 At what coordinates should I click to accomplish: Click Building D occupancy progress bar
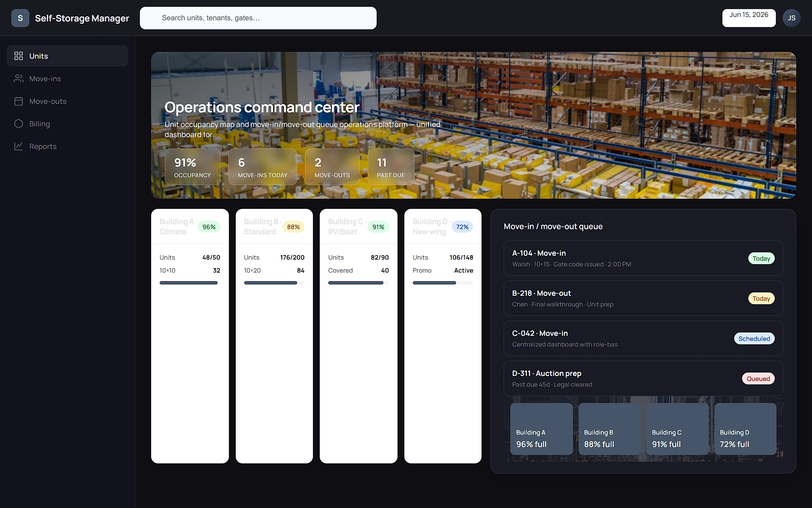coord(443,283)
